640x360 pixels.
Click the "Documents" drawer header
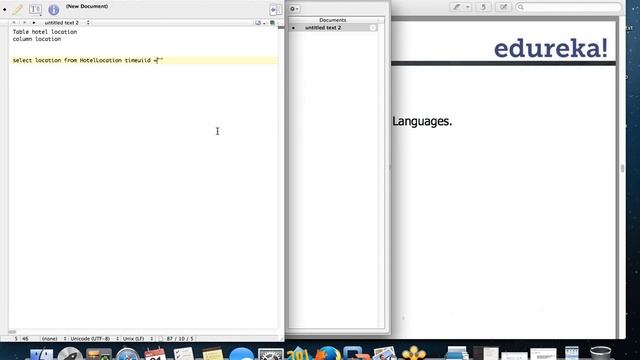click(334, 20)
